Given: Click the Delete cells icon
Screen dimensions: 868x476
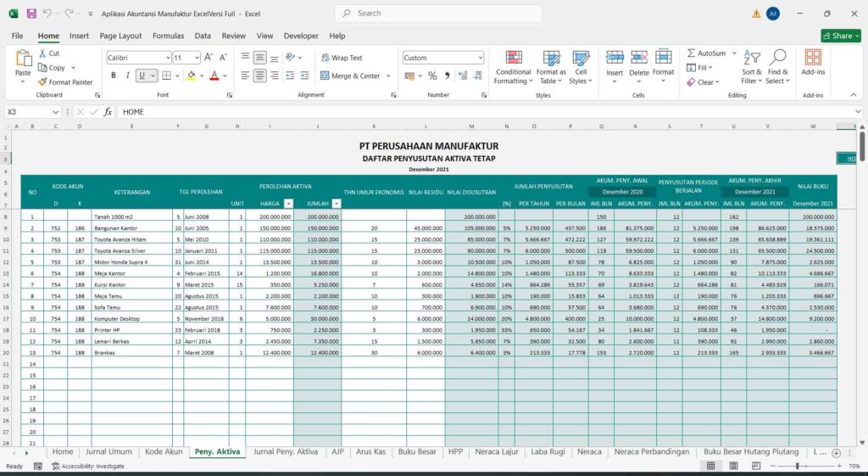Looking at the screenshot, I should (639, 58).
